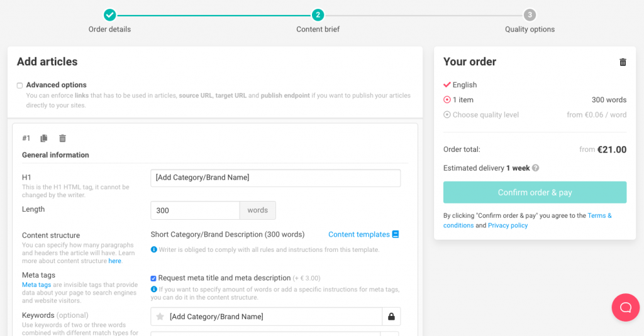Open the Content templates link
The width and height of the screenshot is (644, 336).
tap(358, 234)
